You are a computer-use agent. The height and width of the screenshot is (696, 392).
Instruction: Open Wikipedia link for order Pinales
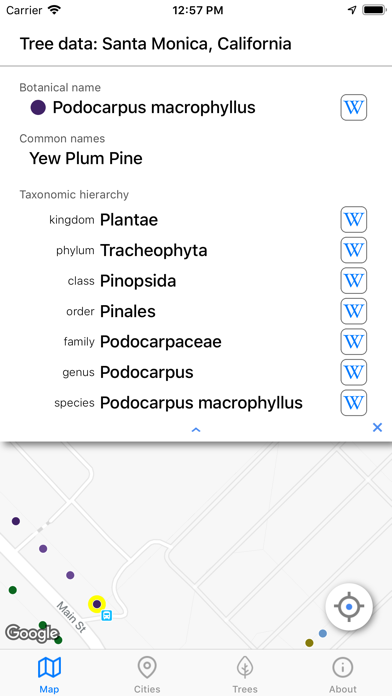(353, 311)
